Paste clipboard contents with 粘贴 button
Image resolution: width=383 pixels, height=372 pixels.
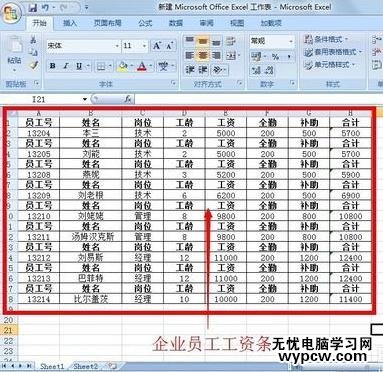(x=14, y=53)
